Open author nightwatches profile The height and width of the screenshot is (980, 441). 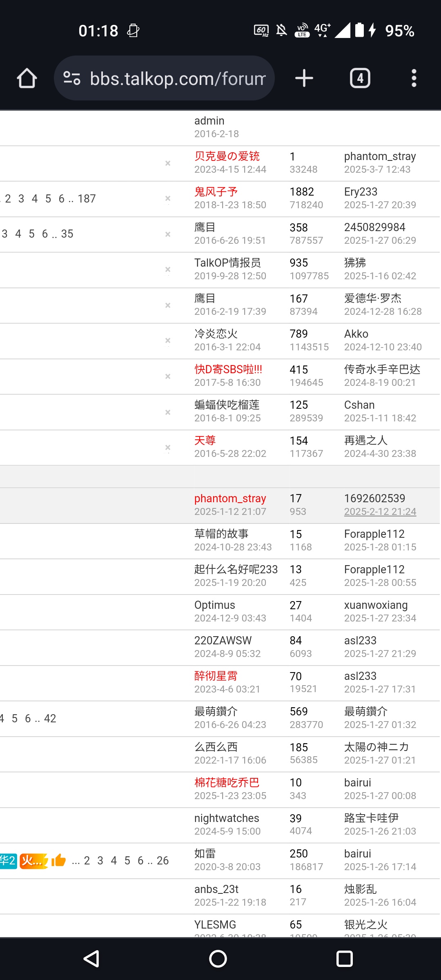coord(227,818)
